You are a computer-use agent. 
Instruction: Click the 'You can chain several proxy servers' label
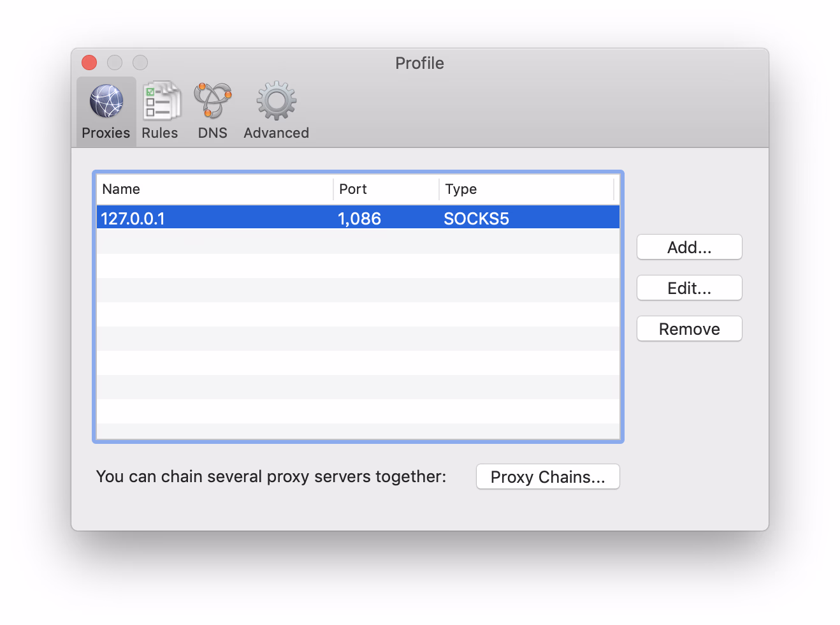271,477
